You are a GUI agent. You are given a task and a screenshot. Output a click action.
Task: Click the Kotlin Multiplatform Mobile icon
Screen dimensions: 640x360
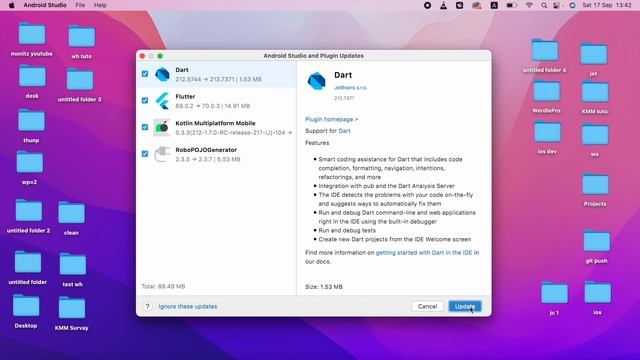tap(162, 127)
